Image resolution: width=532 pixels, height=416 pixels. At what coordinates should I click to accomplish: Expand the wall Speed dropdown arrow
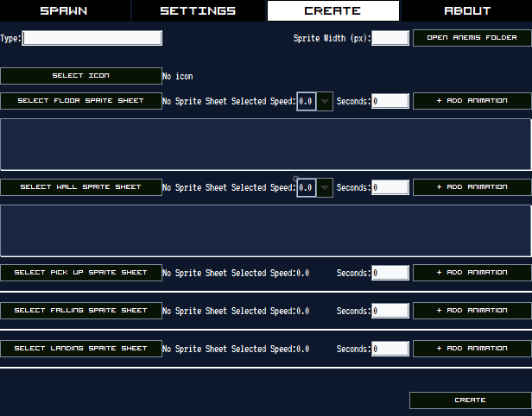point(325,187)
